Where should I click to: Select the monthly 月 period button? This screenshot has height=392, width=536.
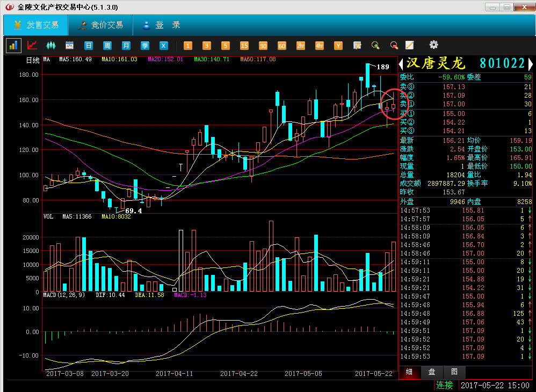[126, 46]
